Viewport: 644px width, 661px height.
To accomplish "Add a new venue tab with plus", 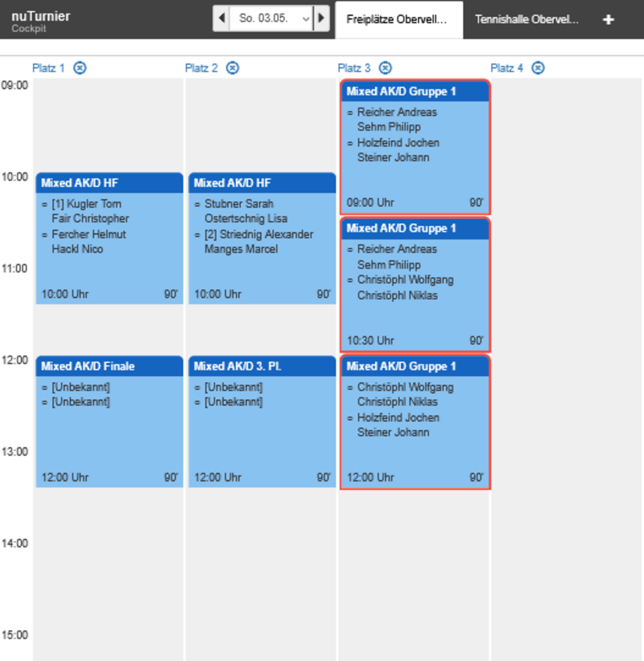I will pyautogui.click(x=609, y=20).
